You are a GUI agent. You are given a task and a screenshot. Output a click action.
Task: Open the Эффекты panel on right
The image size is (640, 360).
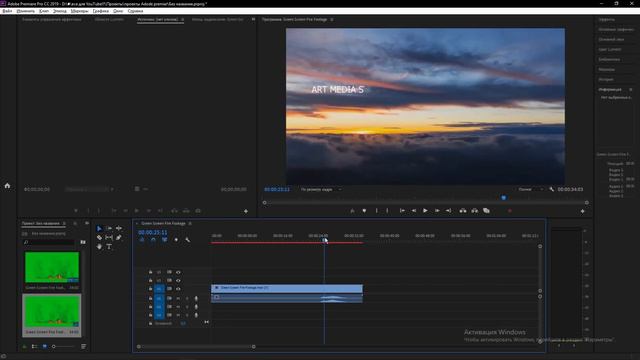coord(607,20)
